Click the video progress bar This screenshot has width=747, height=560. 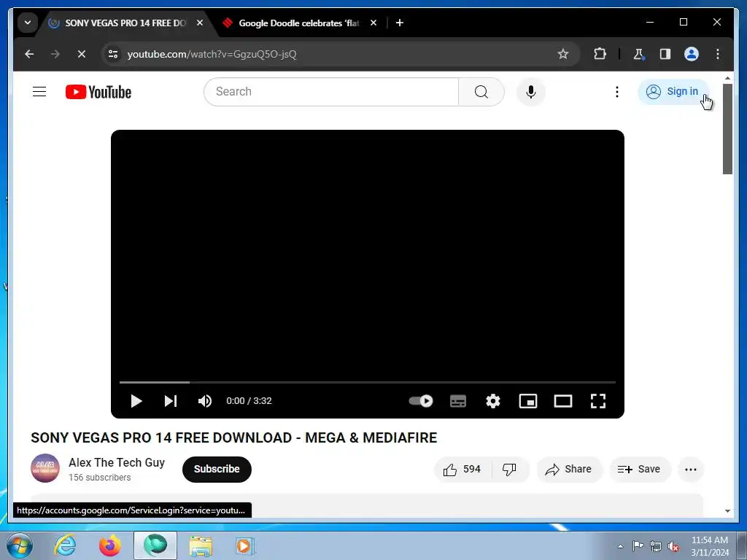click(368, 382)
